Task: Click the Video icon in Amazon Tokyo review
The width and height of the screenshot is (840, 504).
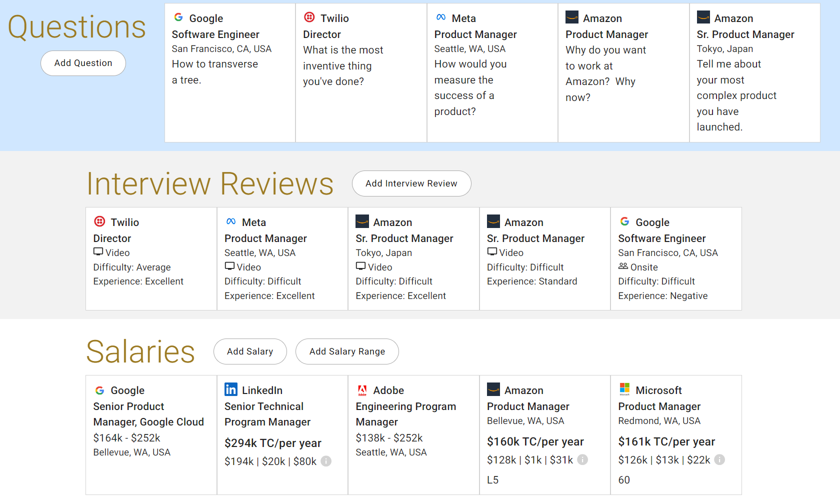Action: (361, 266)
